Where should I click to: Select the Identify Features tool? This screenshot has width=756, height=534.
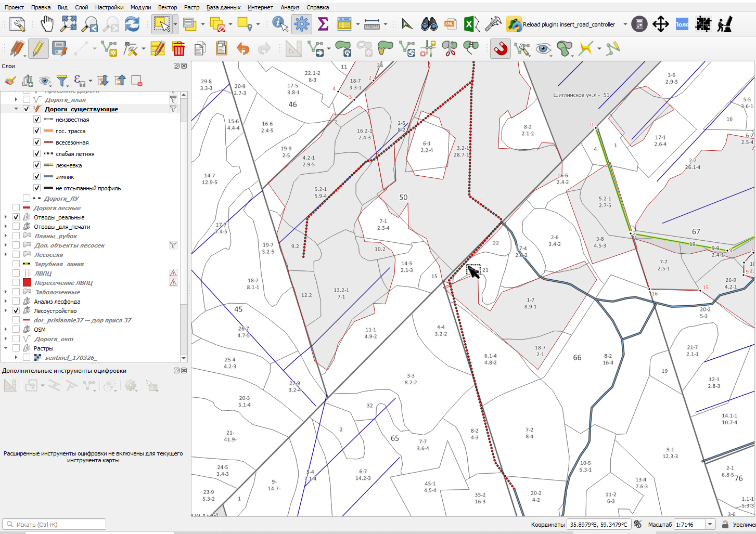(280, 24)
